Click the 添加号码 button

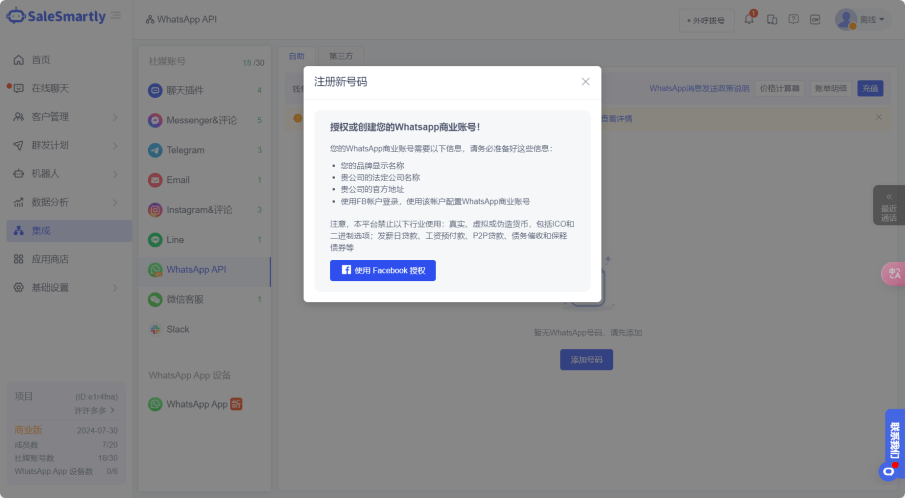(586, 360)
